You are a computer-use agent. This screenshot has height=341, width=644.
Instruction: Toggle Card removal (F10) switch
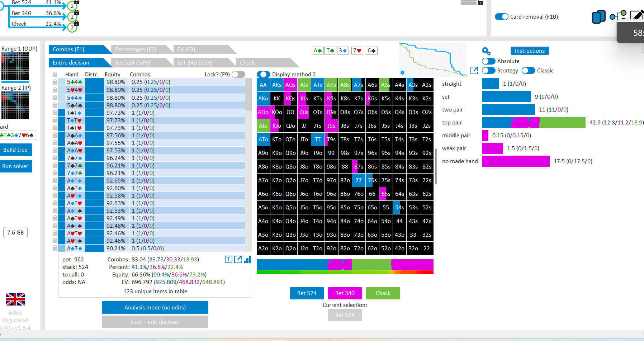point(501,17)
